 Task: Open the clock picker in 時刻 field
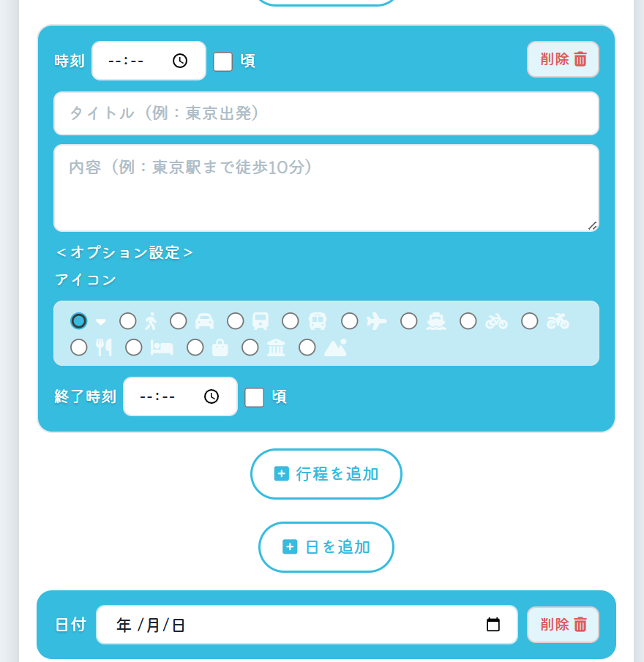click(x=180, y=61)
